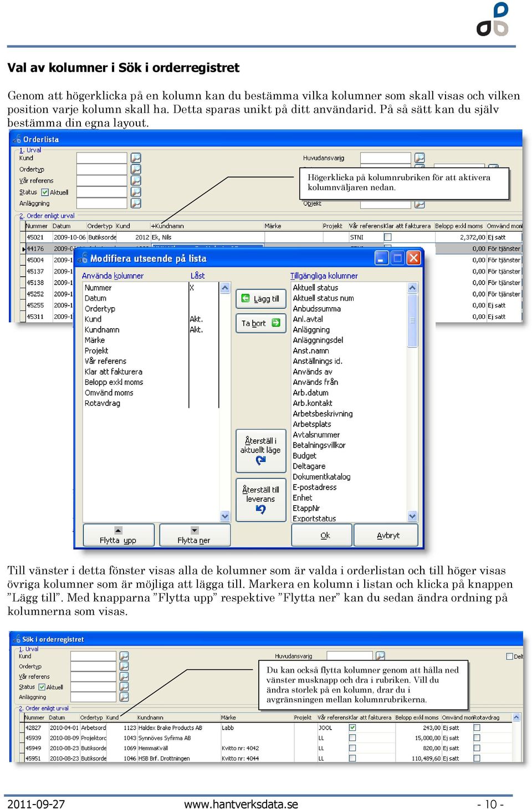This screenshot has width=532, height=809.
Task: Open the Status lookup in the Orderlista window
Action: [x=136, y=192]
